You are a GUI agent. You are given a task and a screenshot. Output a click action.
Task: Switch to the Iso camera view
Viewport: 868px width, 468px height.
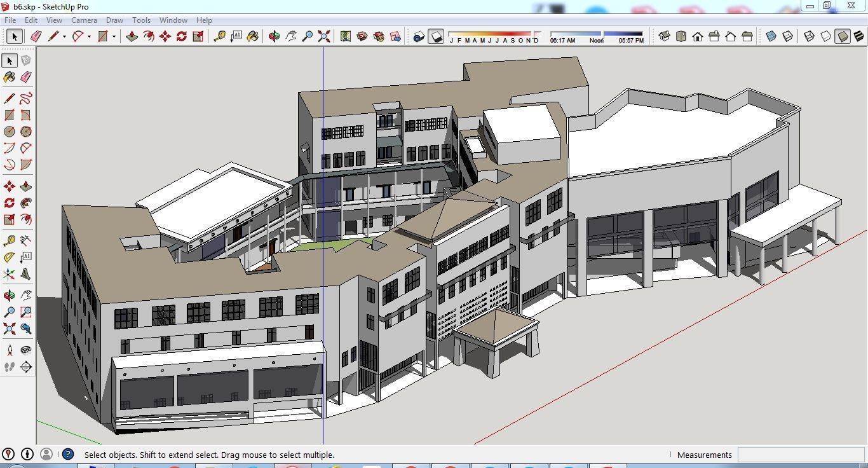coord(665,36)
